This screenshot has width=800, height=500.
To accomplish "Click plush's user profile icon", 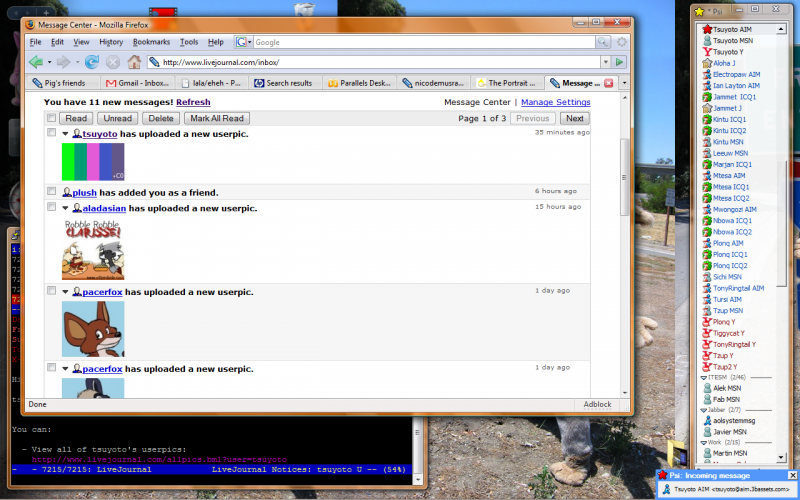I will click(x=66, y=192).
